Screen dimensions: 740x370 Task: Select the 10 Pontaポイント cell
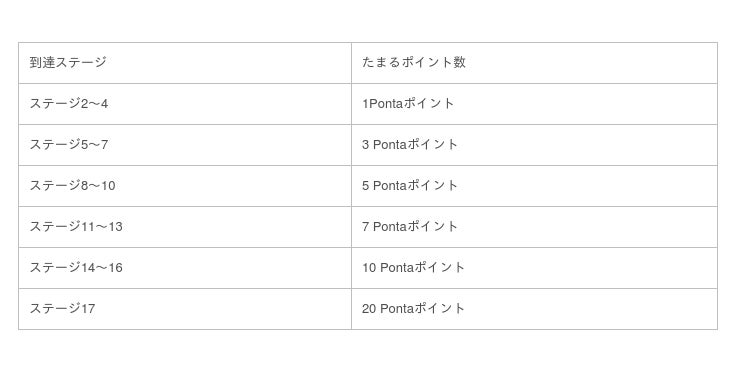(x=534, y=268)
